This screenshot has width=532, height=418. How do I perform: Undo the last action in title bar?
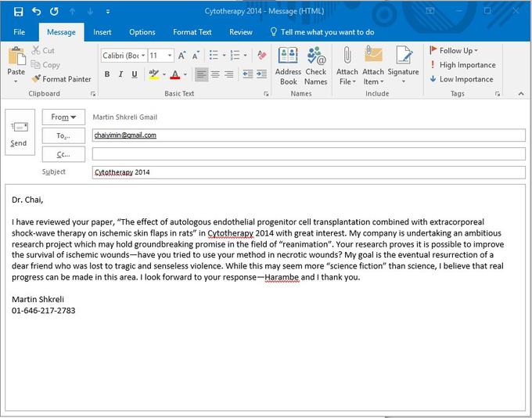coord(36,12)
